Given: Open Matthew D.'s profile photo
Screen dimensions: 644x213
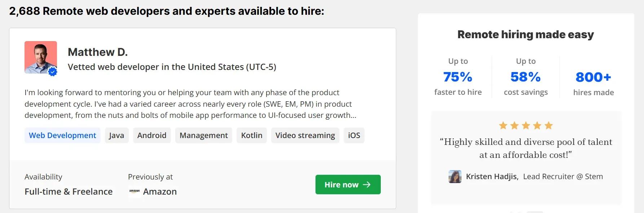Looking at the screenshot, I should pyautogui.click(x=40, y=57).
